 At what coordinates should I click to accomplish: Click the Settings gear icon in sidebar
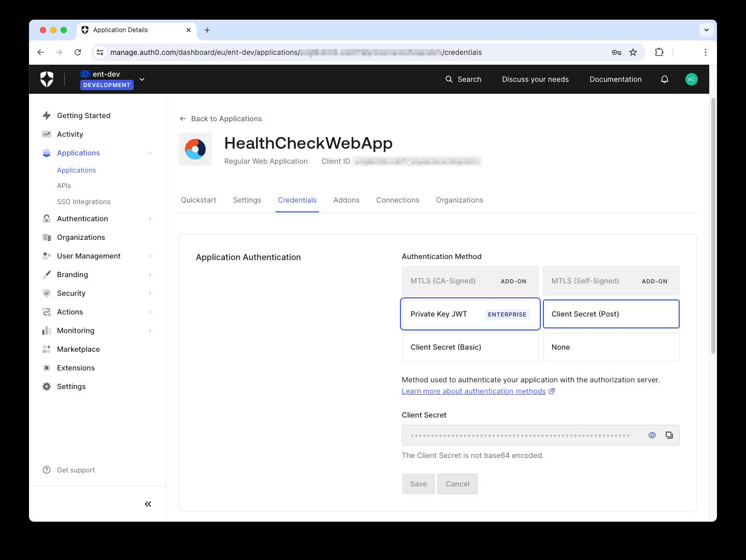click(47, 386)
